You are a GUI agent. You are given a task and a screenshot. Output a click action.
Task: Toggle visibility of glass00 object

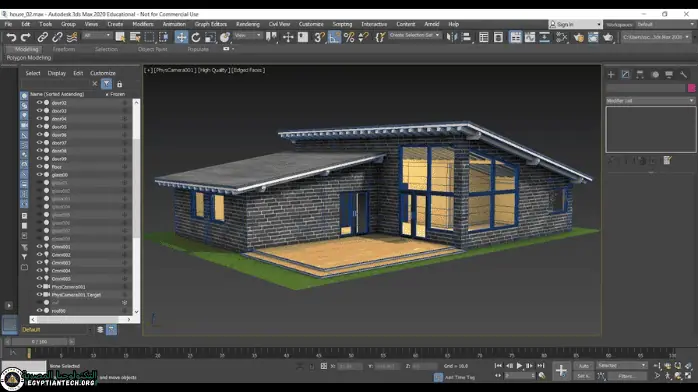39,175
